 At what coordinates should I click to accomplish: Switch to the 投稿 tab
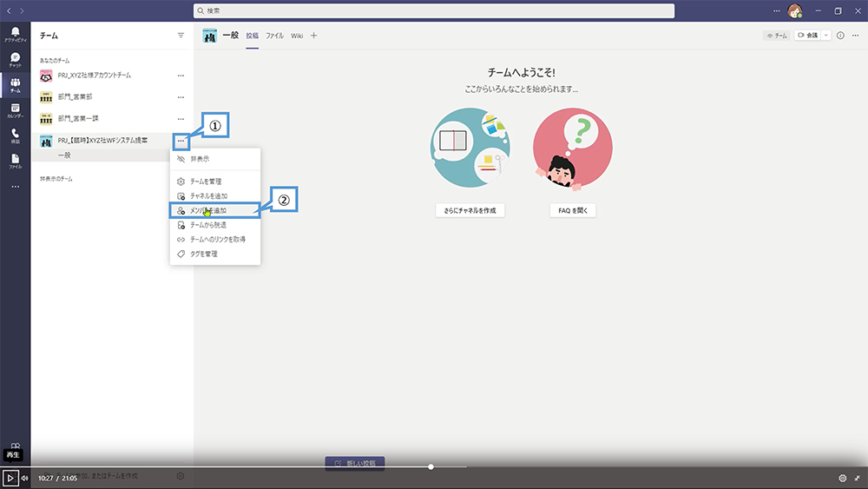pos(252,36)
